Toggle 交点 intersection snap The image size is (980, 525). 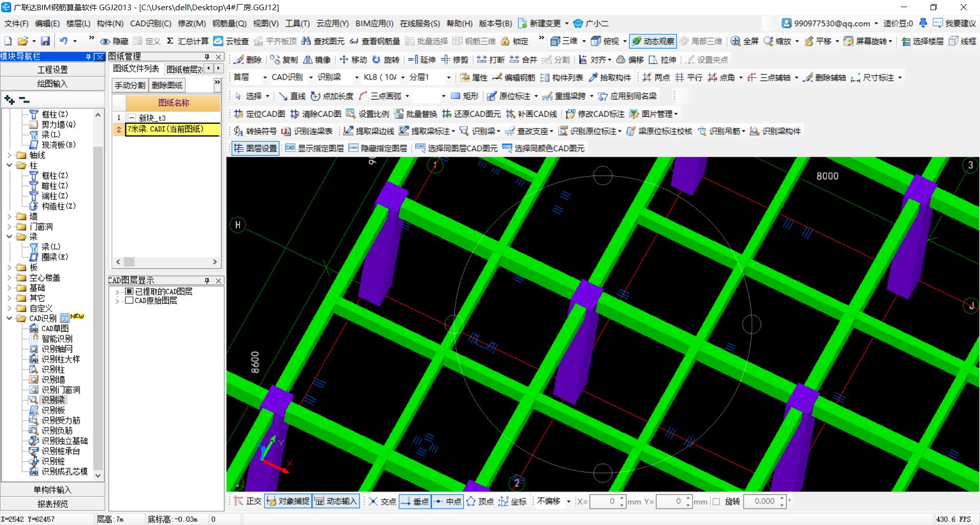pos(382,502)
